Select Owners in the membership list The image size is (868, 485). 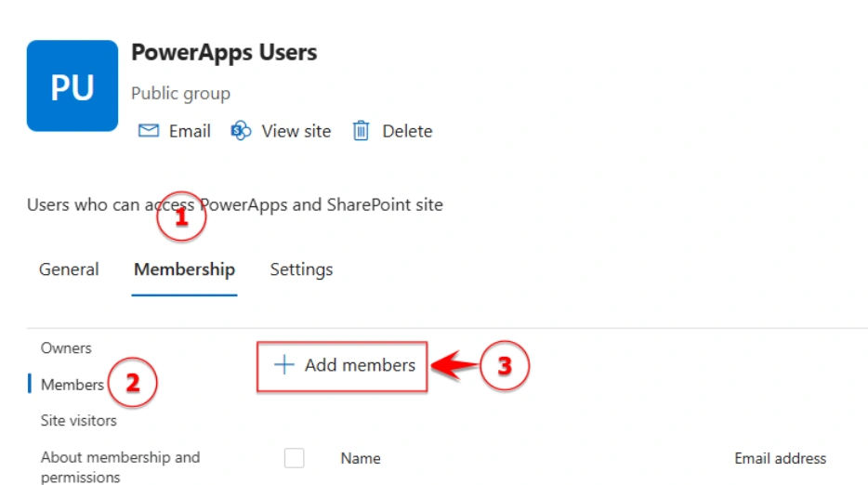pos(66,348)
